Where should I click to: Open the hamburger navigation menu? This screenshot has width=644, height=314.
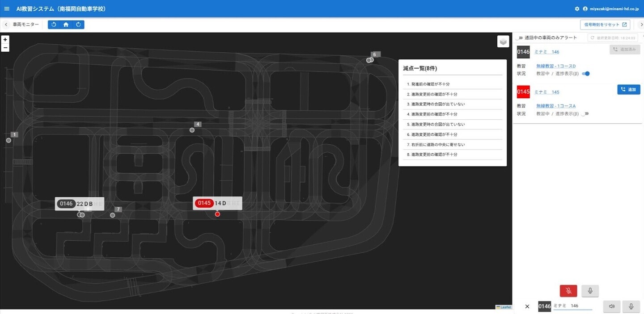pos(7,8)
